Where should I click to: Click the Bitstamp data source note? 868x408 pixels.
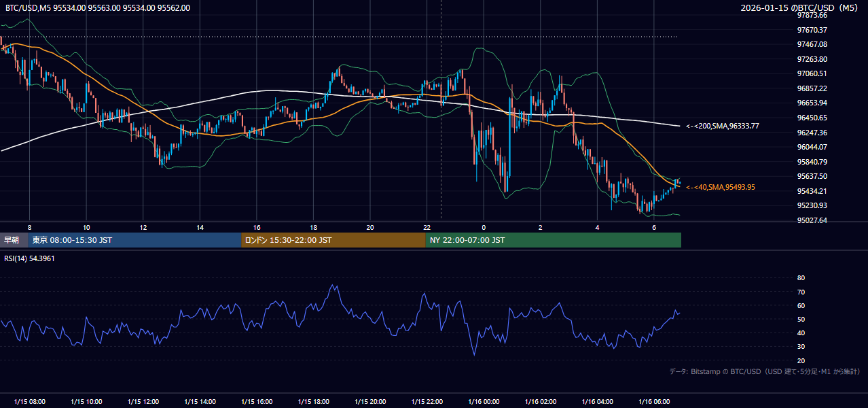pos(765,371)
